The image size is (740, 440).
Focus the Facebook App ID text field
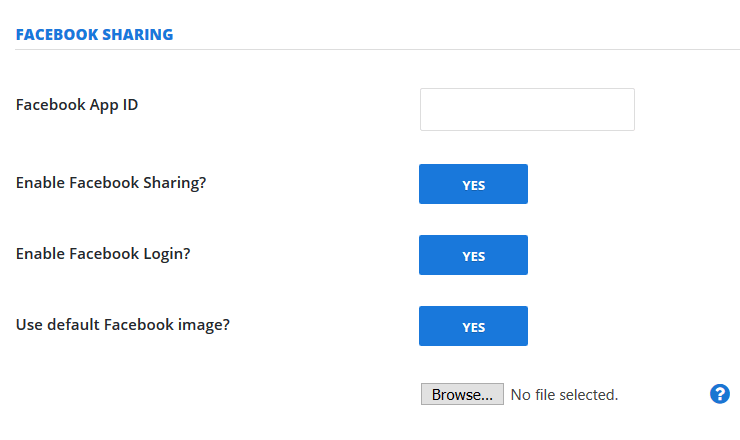tap(527, 110)
